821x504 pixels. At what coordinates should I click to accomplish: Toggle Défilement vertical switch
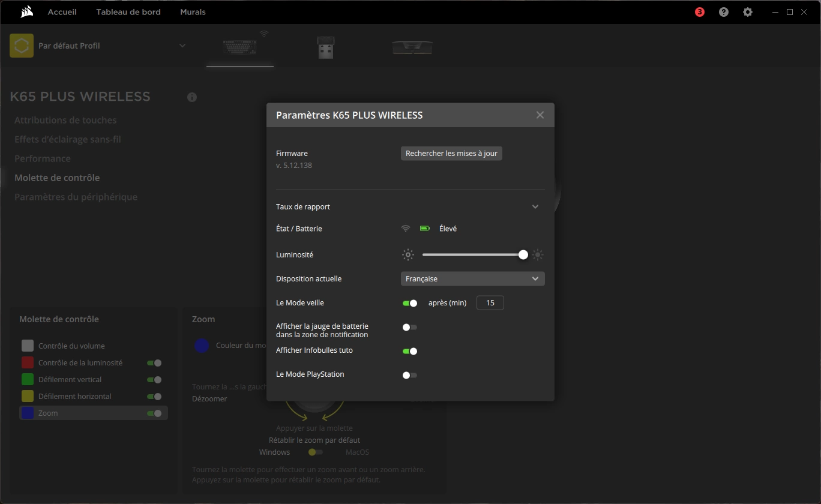click(154, 380)
